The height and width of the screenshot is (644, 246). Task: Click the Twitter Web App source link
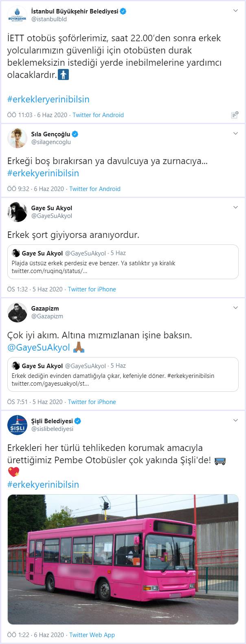92,635
